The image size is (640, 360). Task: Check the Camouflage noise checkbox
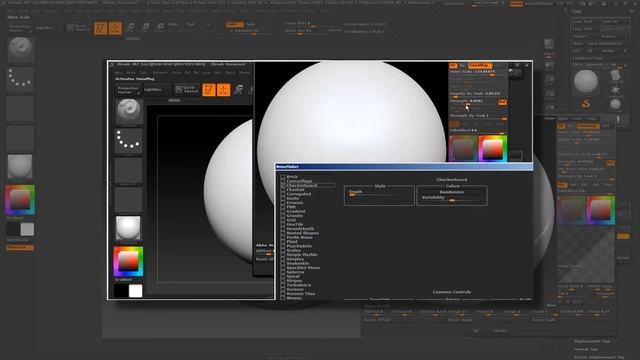(x=282, y=181)
